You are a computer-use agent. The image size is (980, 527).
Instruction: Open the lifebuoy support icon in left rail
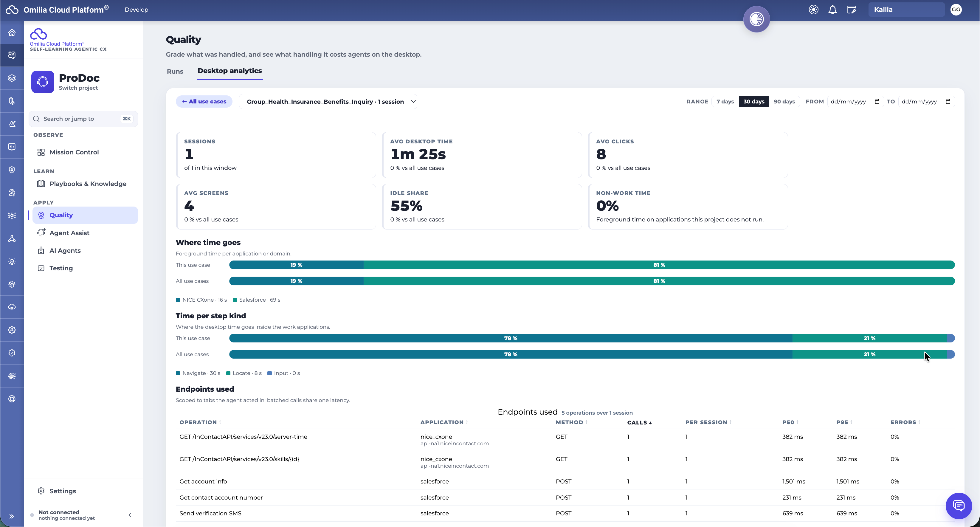[12, 399]
